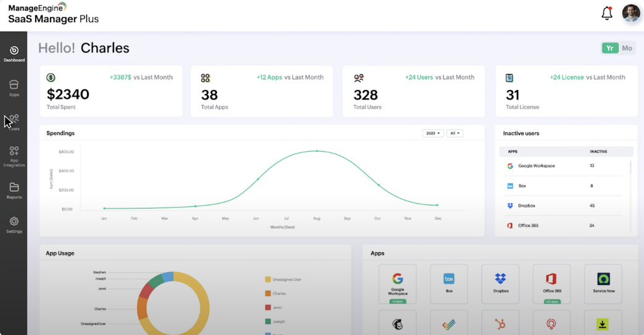Click the 328 Total Users value
Viewport: 644px width, 335px height.
(366, 95)
